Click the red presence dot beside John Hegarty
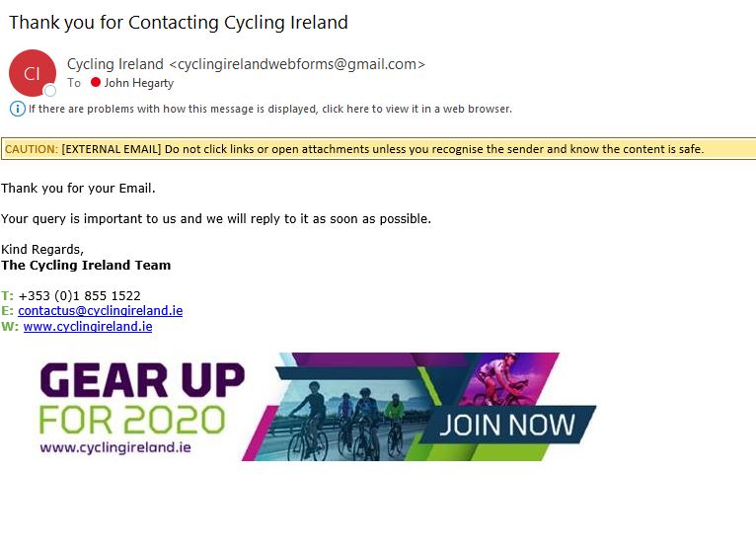The height and width of the screenshot is (552, 756). click(x=96, y=83)
